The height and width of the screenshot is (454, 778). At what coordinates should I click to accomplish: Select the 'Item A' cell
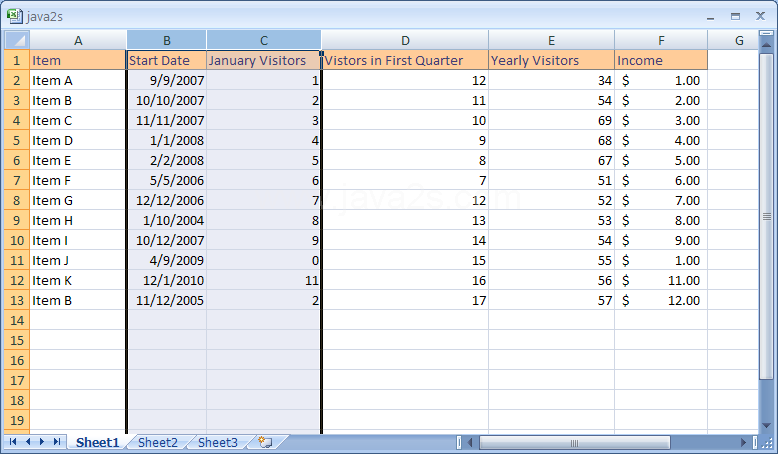click(x=78, y=80)
